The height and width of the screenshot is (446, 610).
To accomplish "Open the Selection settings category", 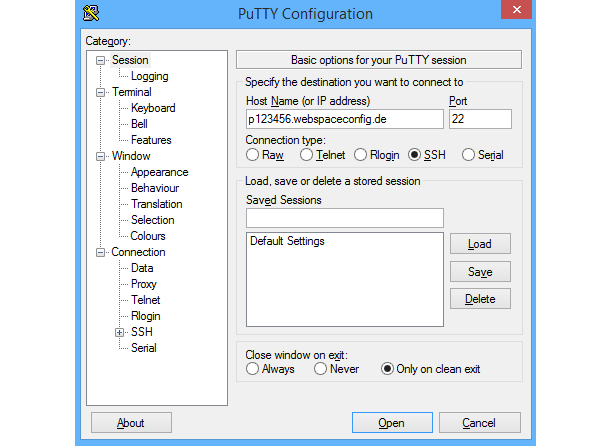I will [152, 220].
